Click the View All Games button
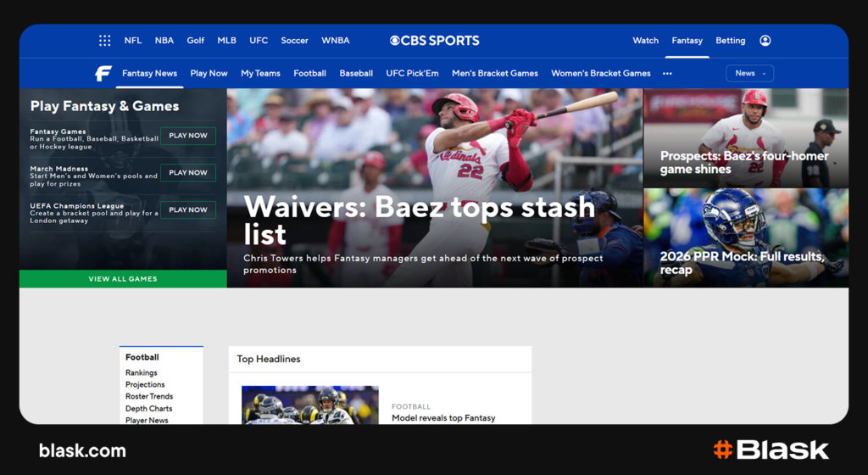Image resolution: width=868 pixels, height=475 pixels. (x=123, y=278)
